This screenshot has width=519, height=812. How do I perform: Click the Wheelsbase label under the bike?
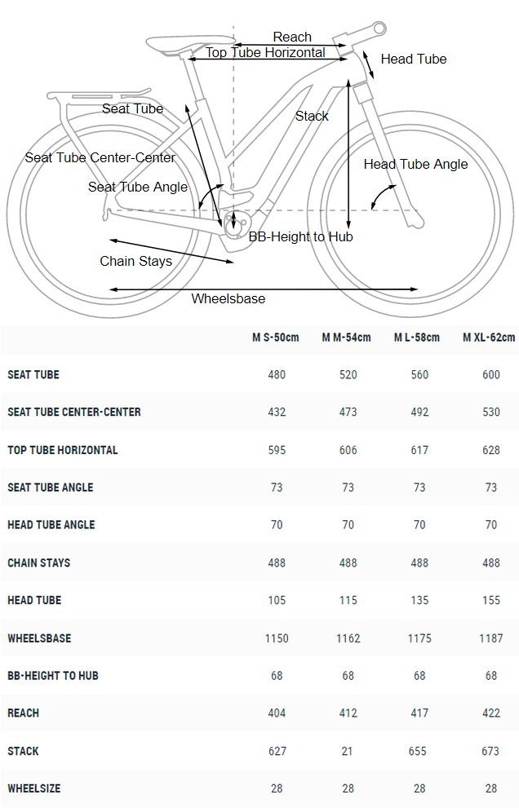pyautogui.click(x=228, y=299)
